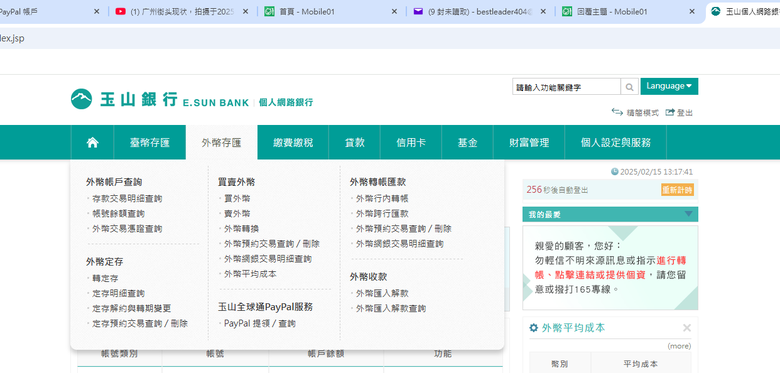
Task: Close the 外幣平均成本 widget with X
Action: point(687,328)
